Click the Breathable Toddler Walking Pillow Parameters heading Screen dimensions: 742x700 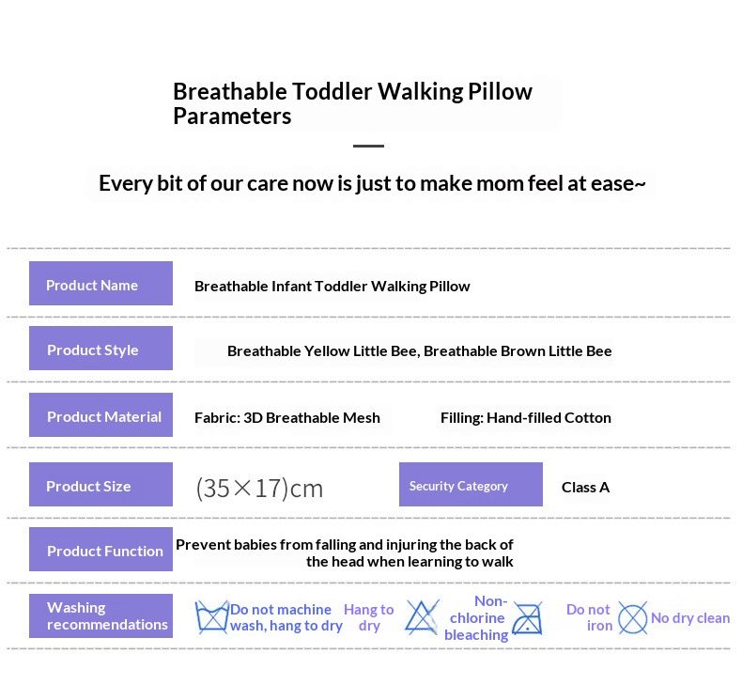coord(352,103)
